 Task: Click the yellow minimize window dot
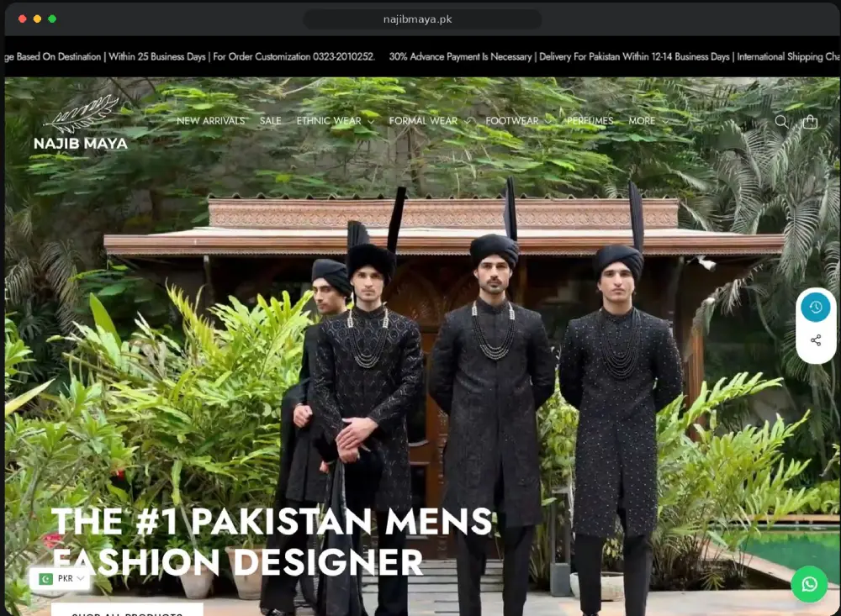(37, 18)
